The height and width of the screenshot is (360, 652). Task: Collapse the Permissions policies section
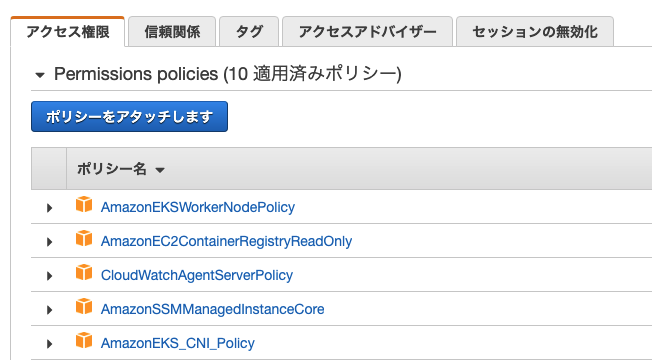tap(40, 75)
